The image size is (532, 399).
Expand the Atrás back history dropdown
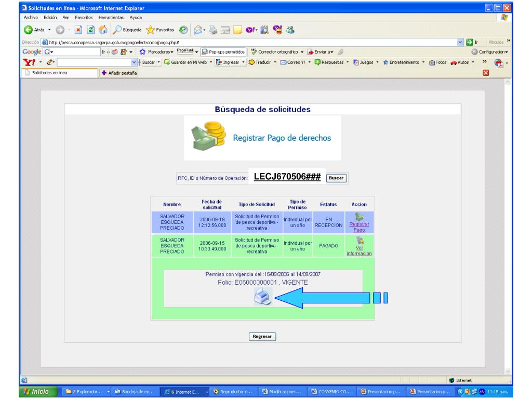tap(49, 30)
